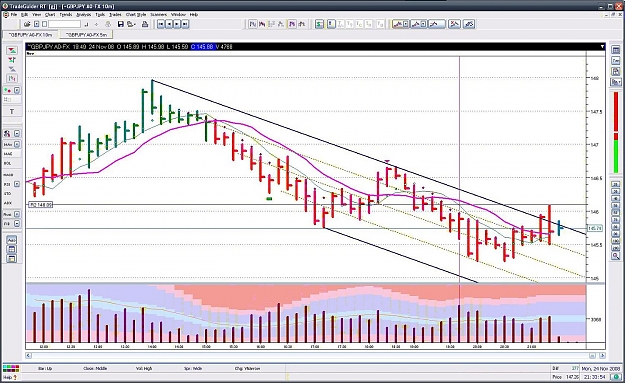Toggle the highlighted purple bars icon
Image resolution: width=625 pixels, height=383 pixels.
[292, 24]
